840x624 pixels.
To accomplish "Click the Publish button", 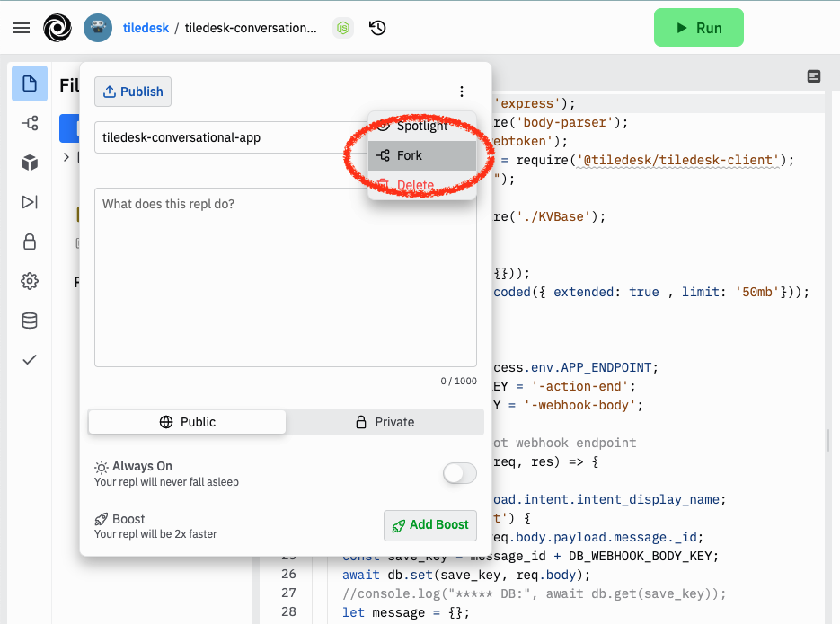I will (133, 92).
